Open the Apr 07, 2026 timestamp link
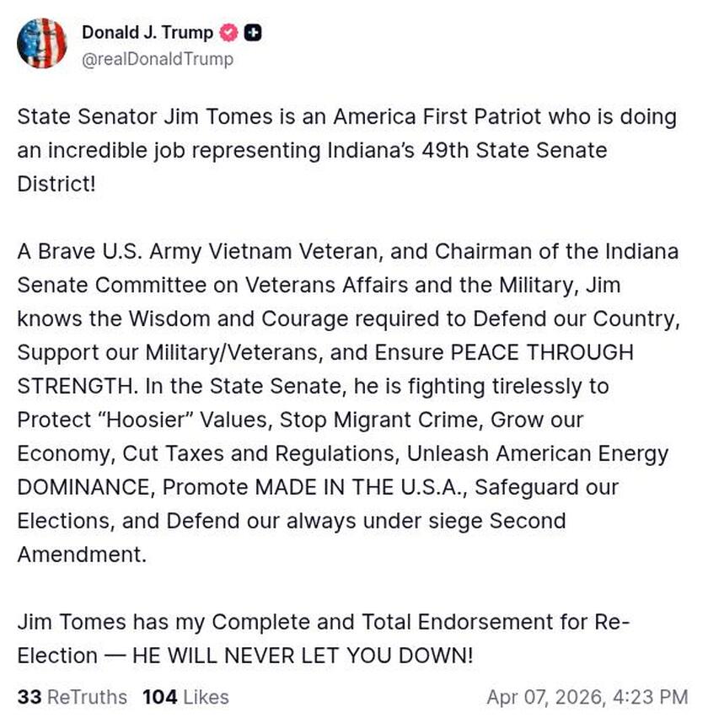Image resolution: width=708 pixels, height=728 pixels. tap(587, 697)
